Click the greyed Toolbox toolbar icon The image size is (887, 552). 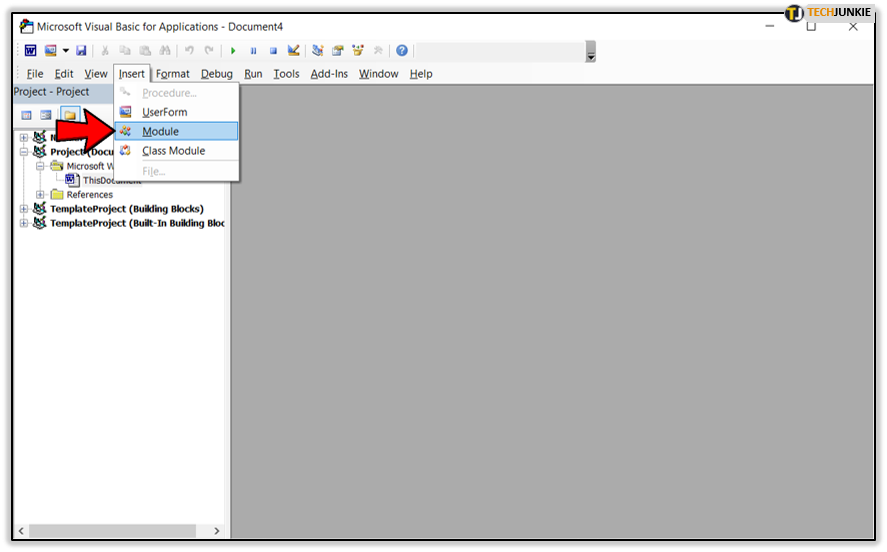point(378,51)
